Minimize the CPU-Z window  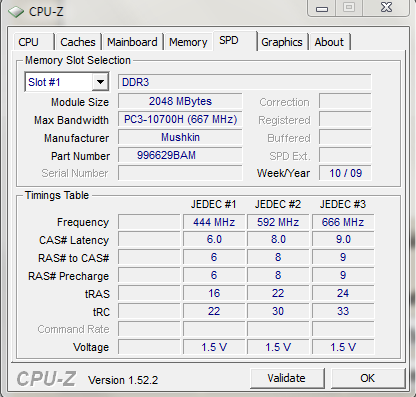coord(322,8)
